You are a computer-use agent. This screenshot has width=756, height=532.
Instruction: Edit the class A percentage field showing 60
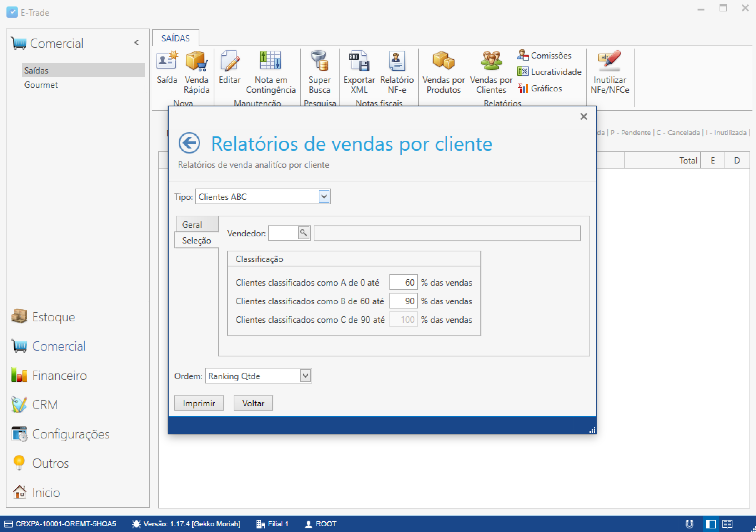[x=403, y=282]
